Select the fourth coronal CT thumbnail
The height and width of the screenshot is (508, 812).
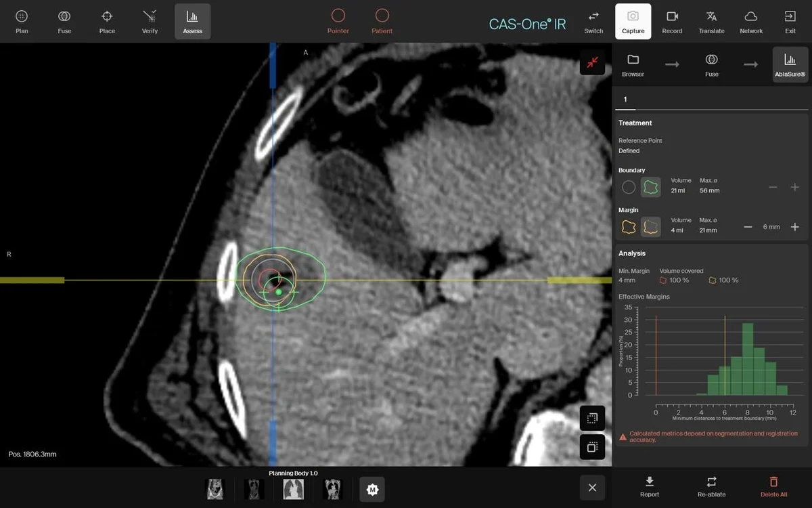click(x=333, y=489)
